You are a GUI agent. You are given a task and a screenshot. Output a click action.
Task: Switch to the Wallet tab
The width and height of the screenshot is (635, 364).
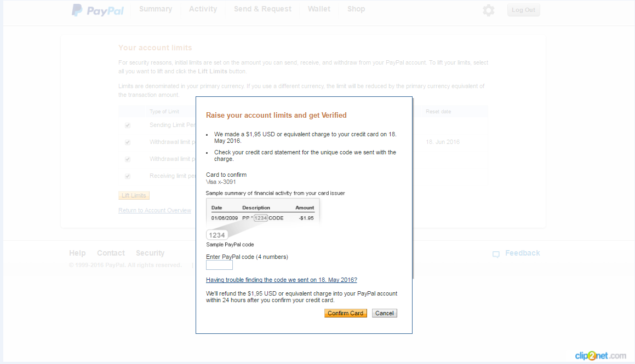point(319,9)
